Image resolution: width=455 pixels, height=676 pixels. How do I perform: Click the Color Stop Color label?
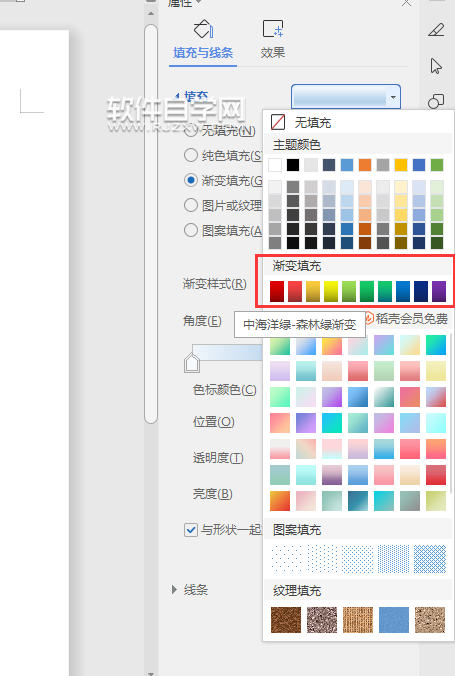pyautogui.click(x=225, y=390)
